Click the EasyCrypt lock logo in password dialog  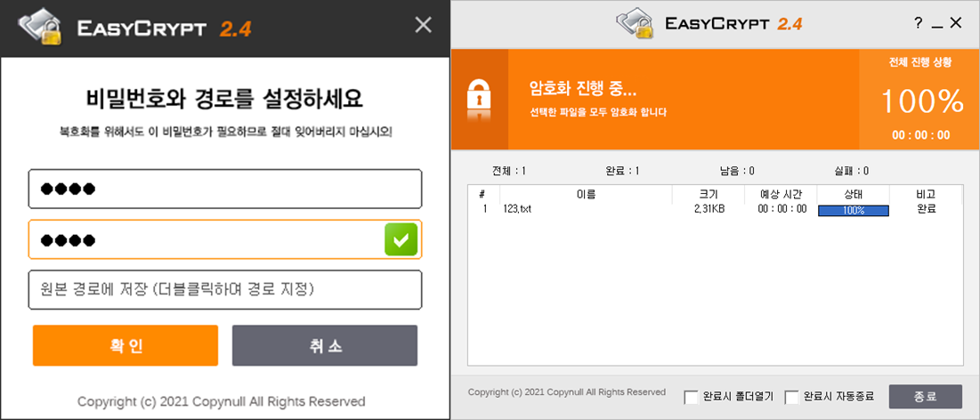[x=41, y=28]
